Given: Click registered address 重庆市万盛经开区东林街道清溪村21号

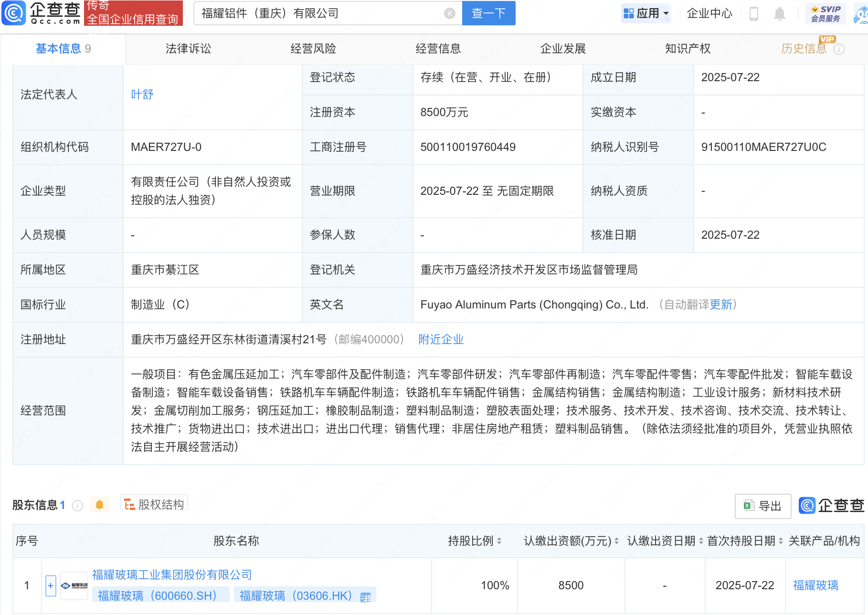Looking at the screenshot, I should click(x=229, y=339).
